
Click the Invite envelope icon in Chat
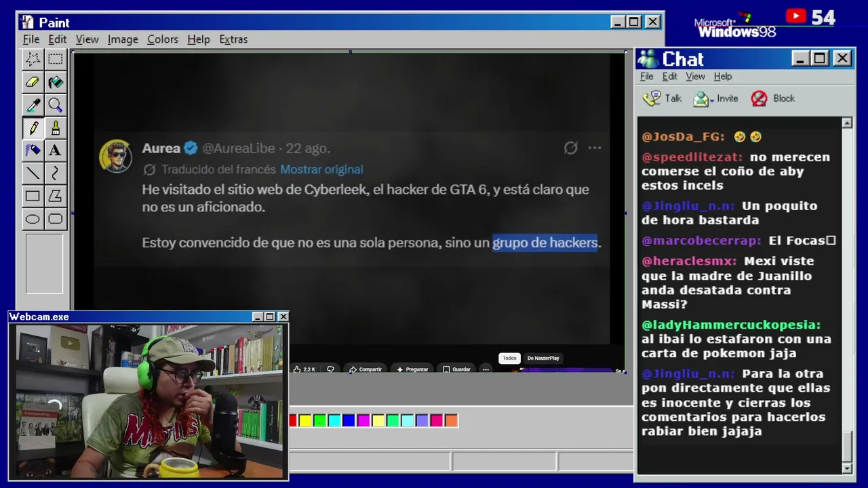point(701,99)
